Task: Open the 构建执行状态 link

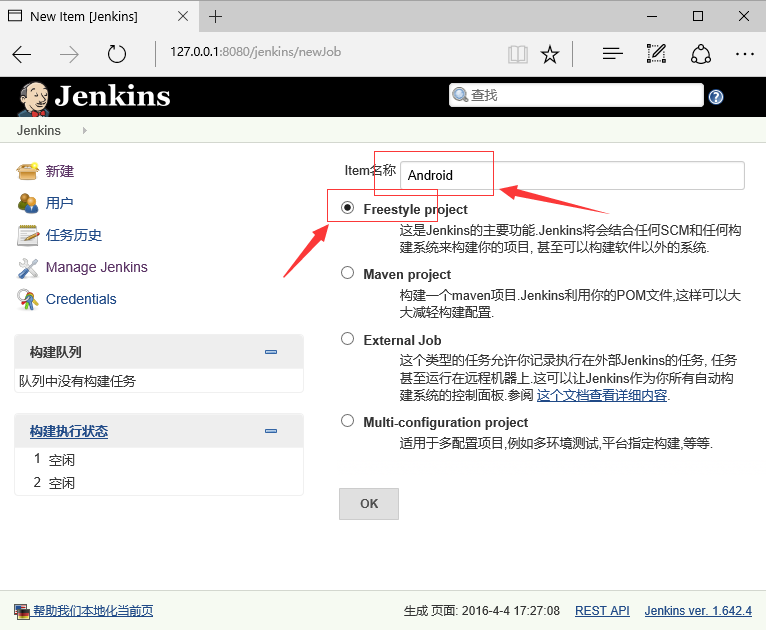Action: (69, 431)
